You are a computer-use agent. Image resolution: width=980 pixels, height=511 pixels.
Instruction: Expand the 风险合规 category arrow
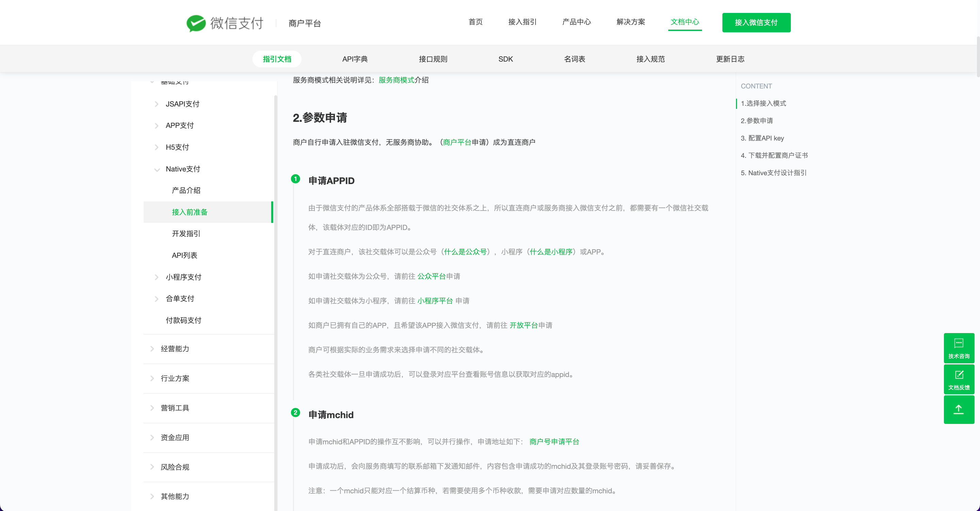[152, 467]
